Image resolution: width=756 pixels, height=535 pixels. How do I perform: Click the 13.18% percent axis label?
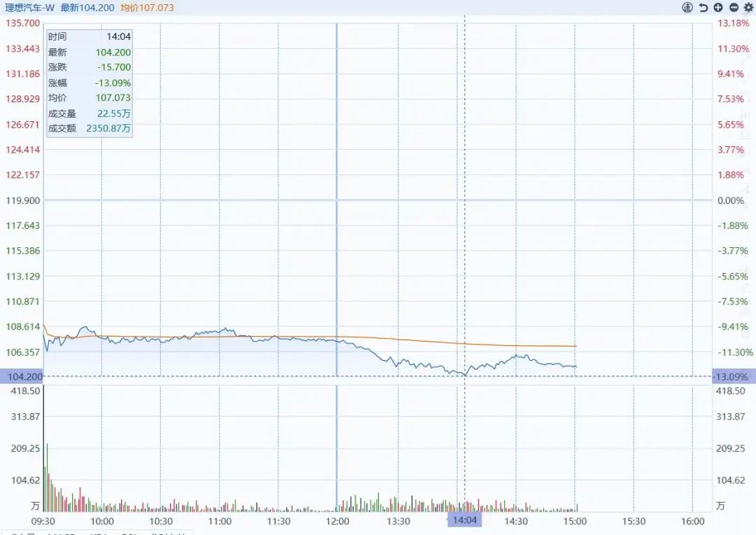coord(733,23)
